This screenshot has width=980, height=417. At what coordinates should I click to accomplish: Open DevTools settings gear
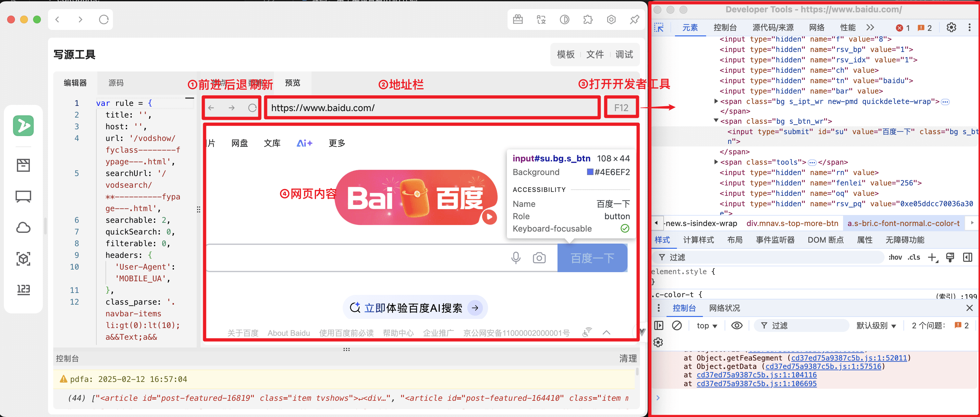[x=951, y=27]
